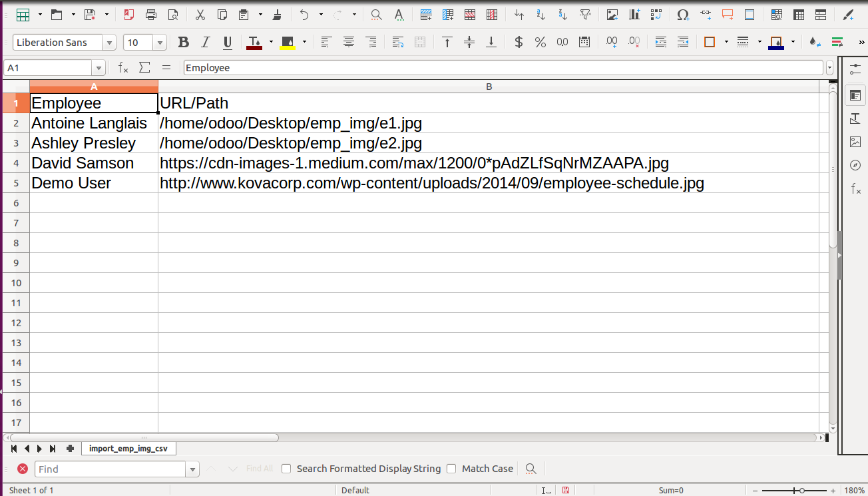Open the Function Wizard icon
The image size is (868, 496).
click(x=123, y=67)
